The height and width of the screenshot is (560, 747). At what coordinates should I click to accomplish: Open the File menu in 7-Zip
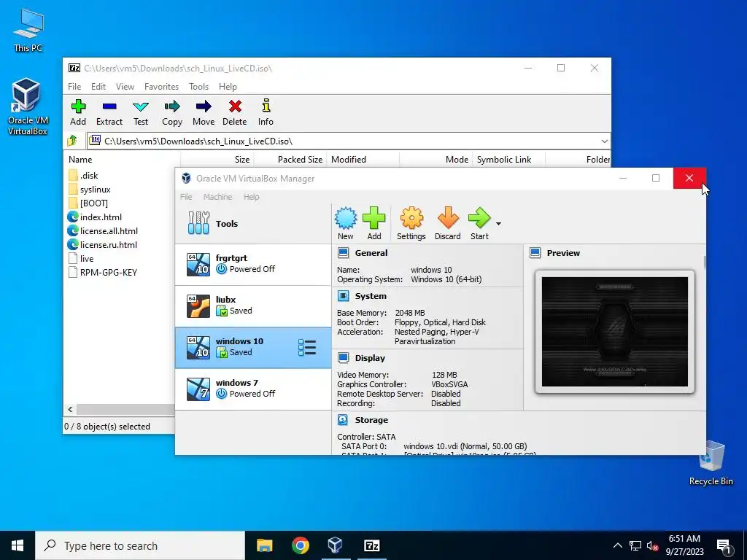pos(74,87)
